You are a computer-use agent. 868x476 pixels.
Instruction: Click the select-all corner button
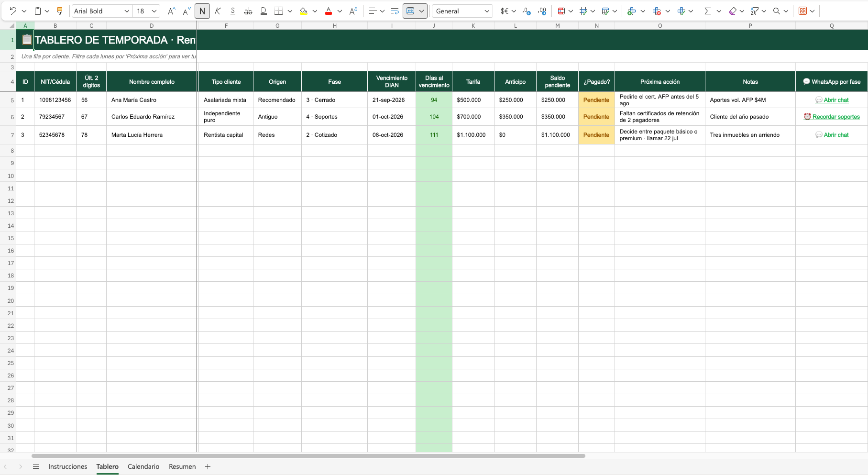coord(12,25)
